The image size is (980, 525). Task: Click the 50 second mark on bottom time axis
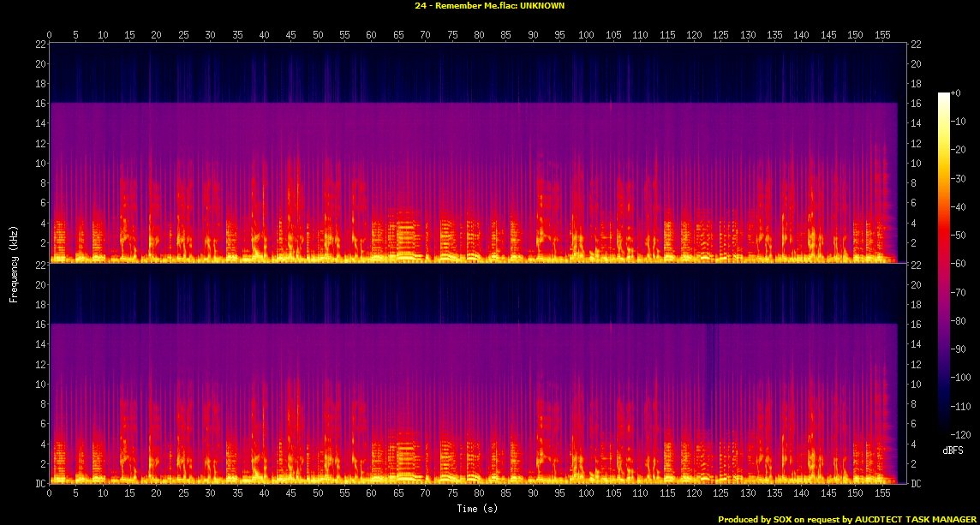pyautogui.click(x=318, y=494)
